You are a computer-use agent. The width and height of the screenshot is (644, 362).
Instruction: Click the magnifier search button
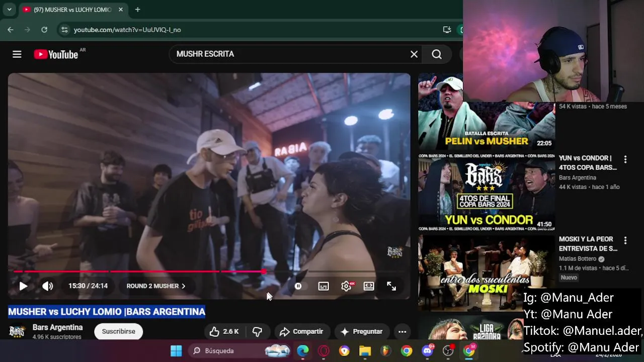437,54
